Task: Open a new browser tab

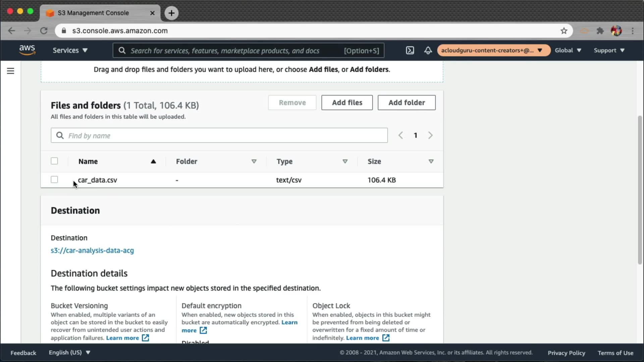Action: point(171,13)
